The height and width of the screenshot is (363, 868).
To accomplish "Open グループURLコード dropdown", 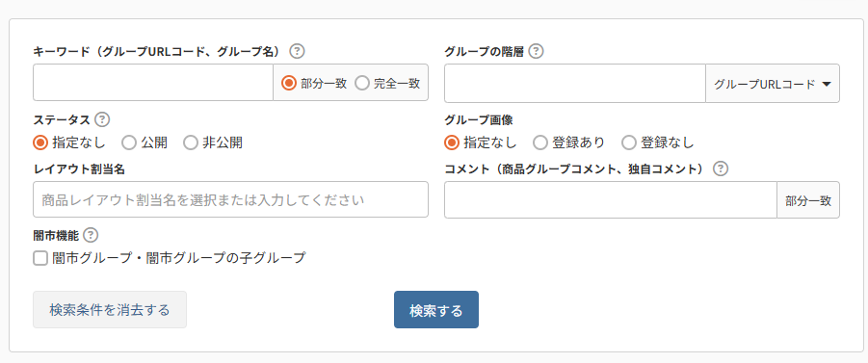I will (773, 84).
